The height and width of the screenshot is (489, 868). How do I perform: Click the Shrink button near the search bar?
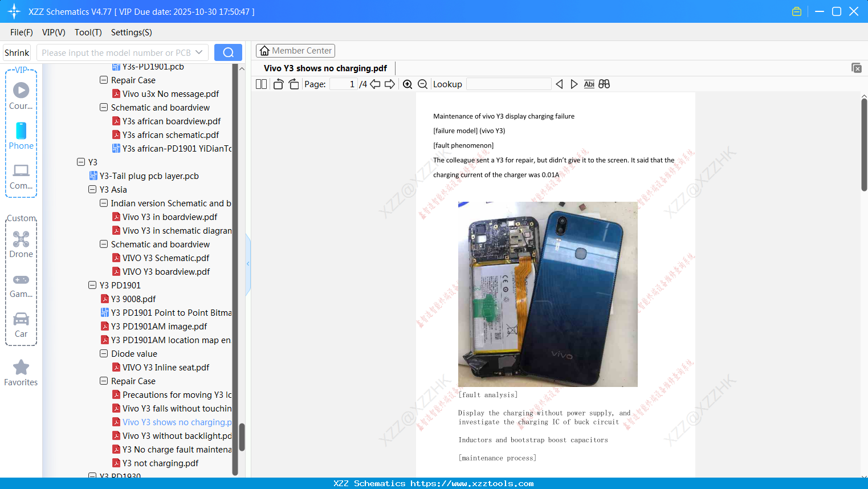(x=17, y=52)
